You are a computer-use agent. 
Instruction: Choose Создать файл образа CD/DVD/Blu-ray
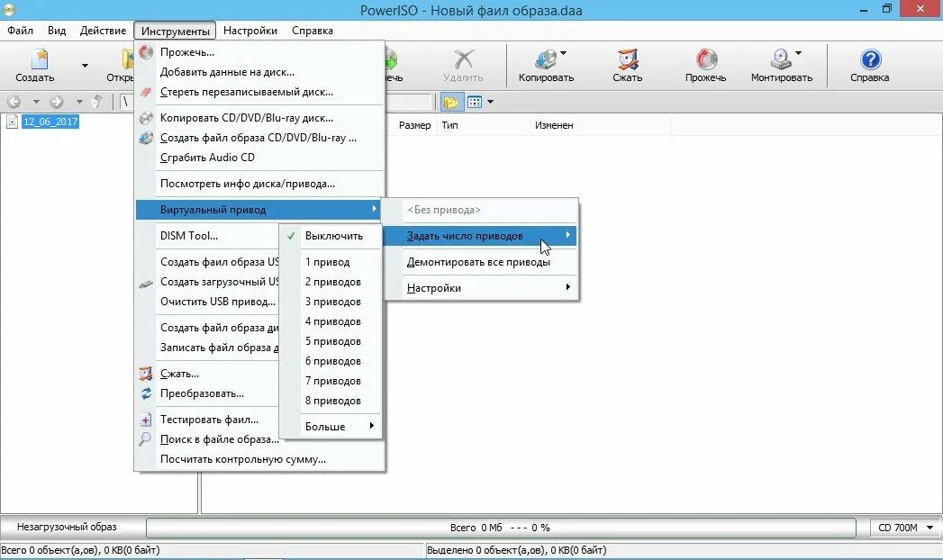[259, 138]
